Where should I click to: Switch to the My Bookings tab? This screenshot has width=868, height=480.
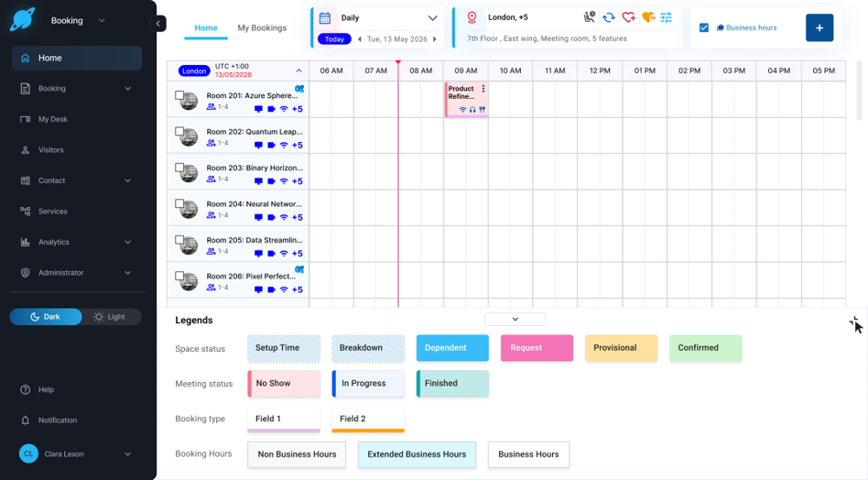pos(262,27)
